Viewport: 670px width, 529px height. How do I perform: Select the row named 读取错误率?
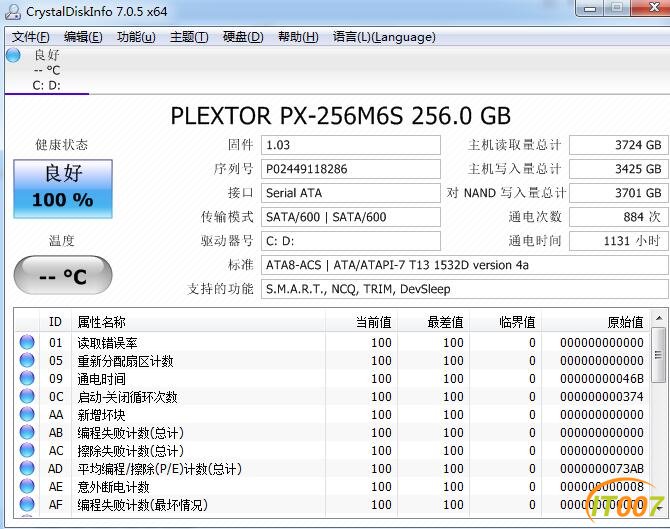tap(333, 342)
